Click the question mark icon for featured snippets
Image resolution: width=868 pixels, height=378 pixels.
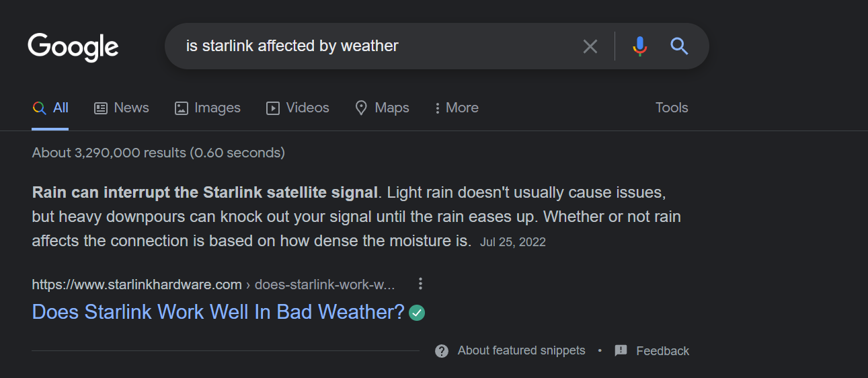(x=442, y=351)
